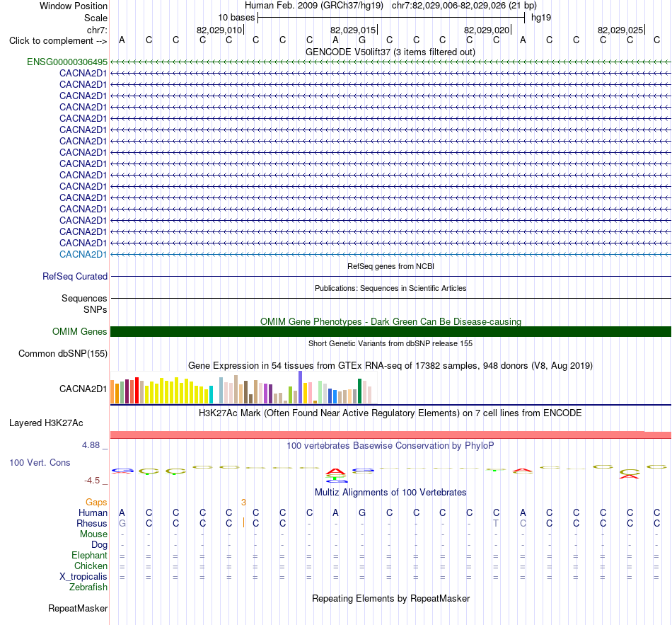This screenshot has width=672, height=625.
Task: Select the Zebrafish alignment row label
Action: [88, 587]
